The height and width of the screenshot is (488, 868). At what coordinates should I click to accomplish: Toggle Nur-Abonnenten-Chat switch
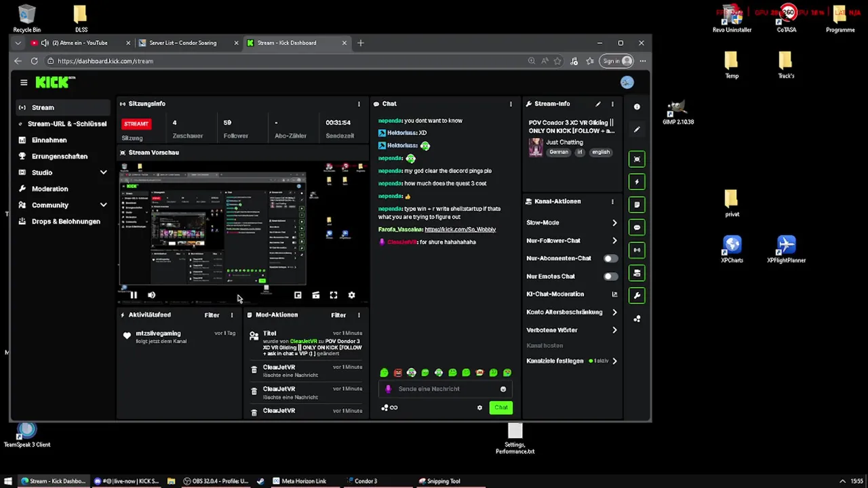(x=610, y=258)
